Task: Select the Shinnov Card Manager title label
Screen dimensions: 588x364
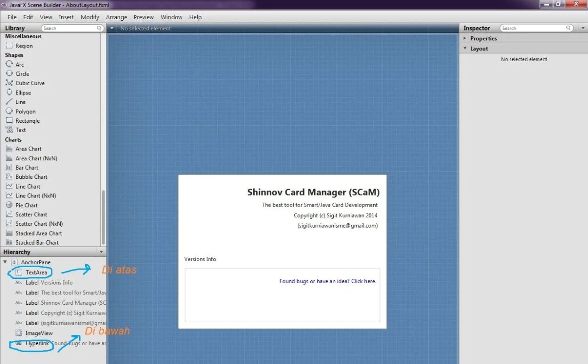Action: coord(313,192)
